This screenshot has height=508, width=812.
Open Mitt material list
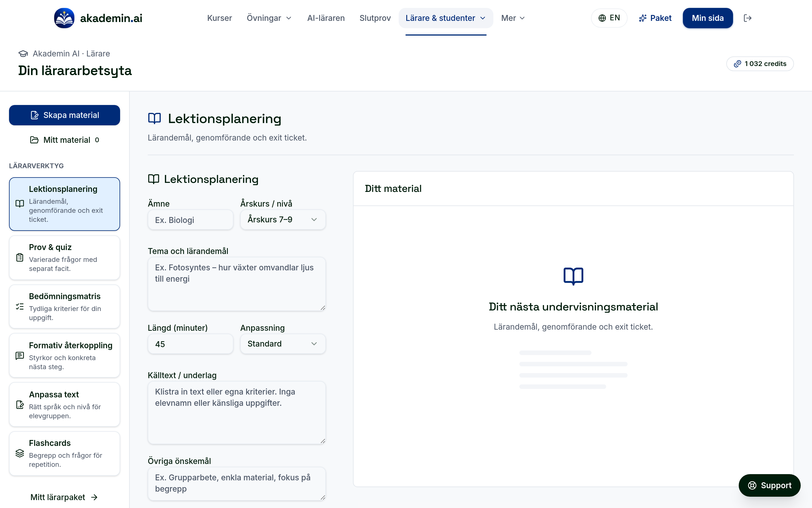(x=64, y=140)
